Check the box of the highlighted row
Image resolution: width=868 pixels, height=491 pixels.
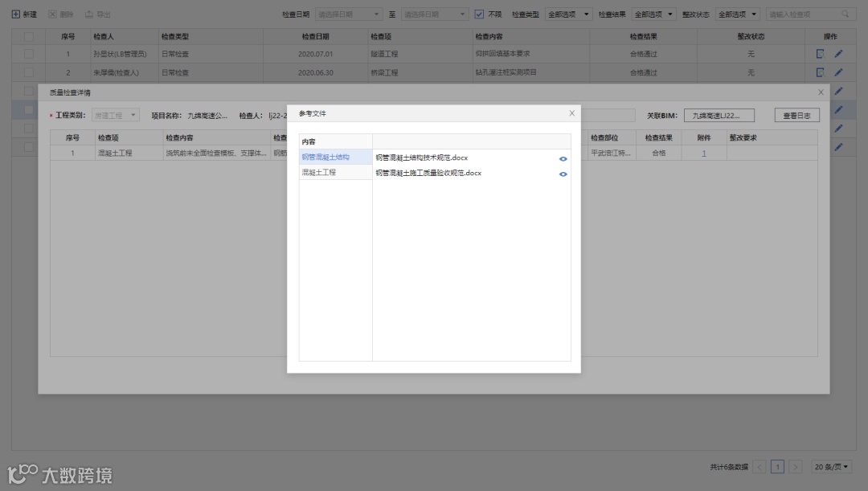coord(29,109)
